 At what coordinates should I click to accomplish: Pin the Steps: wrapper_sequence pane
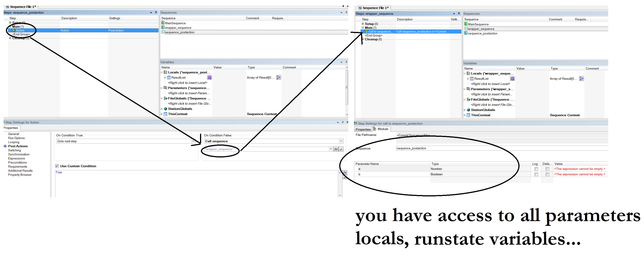point(459,14)
